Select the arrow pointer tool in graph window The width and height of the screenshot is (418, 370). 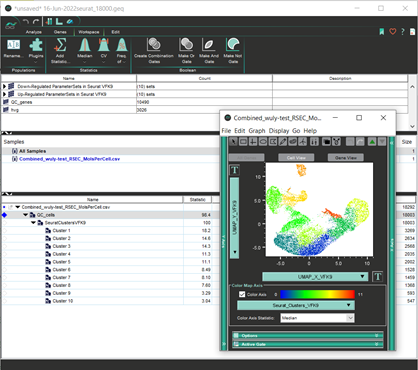233,142
